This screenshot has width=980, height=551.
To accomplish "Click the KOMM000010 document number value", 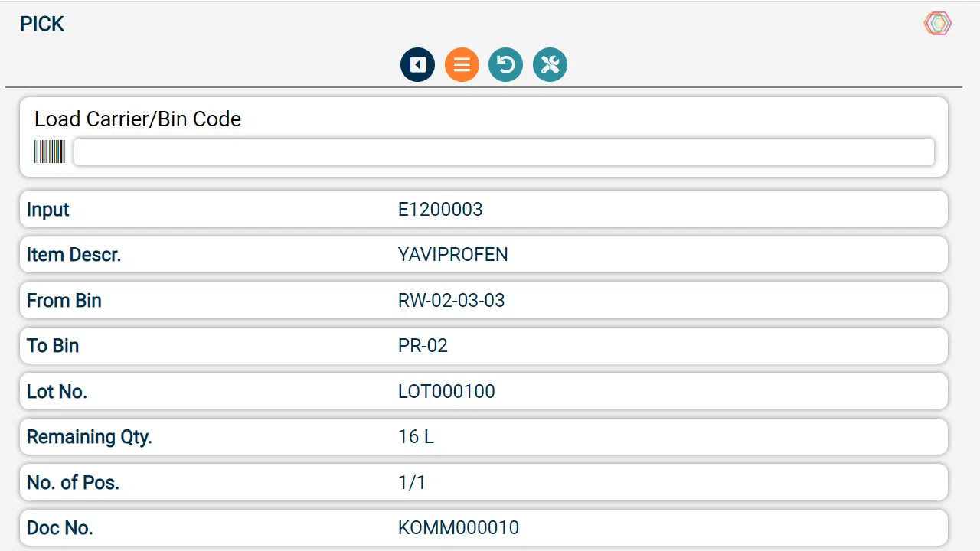I will pyautogui.click(x=459, y=528).
